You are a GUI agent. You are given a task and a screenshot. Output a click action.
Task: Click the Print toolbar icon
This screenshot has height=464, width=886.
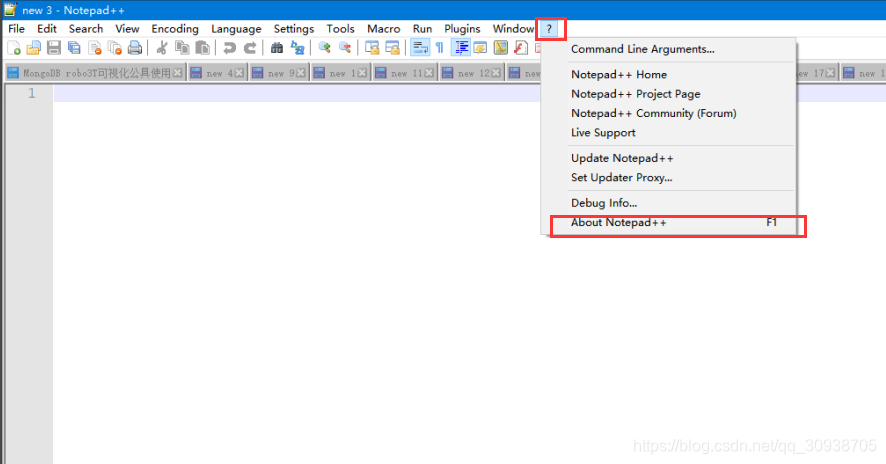tap(135, 48)
